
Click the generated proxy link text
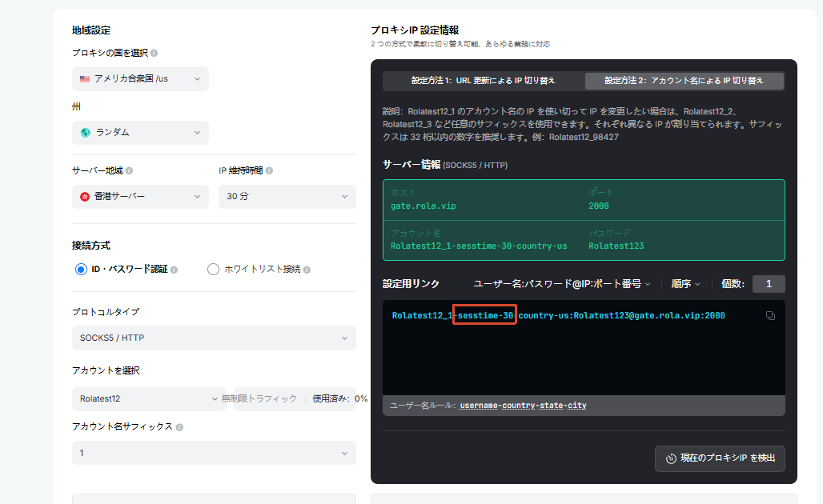(559, 316)
